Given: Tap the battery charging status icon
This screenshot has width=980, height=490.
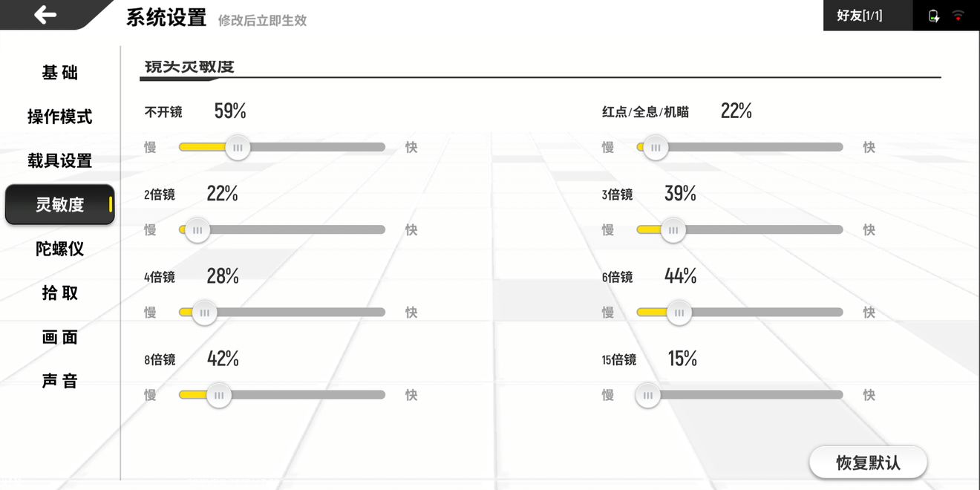Looking at the screenshot, I should click(x=934, y=16).
